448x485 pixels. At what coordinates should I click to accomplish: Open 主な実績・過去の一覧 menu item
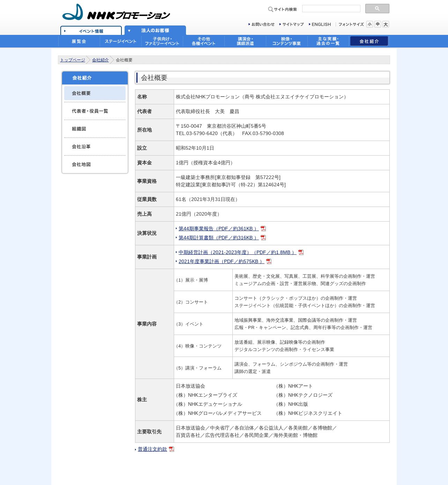tap(328, 41)
